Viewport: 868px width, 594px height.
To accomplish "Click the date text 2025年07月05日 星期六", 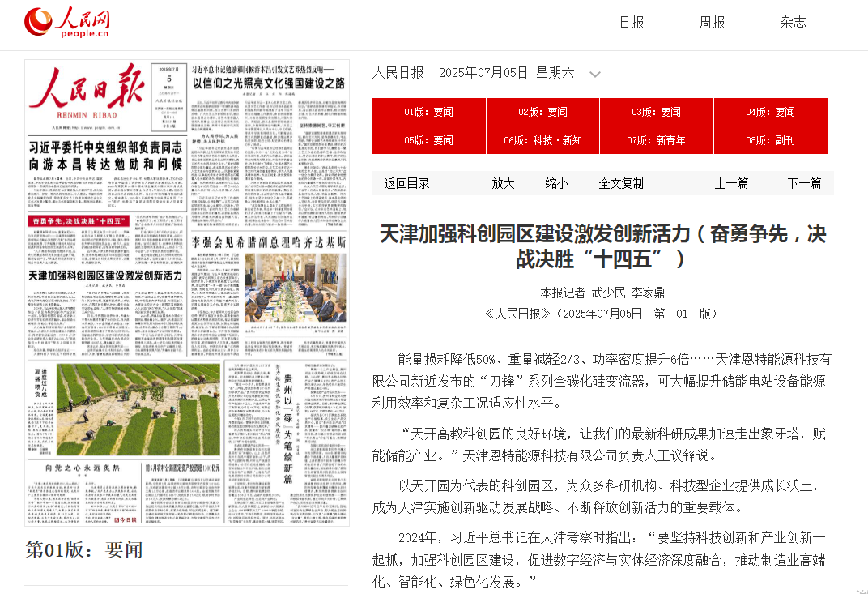I will coord(507,73).
